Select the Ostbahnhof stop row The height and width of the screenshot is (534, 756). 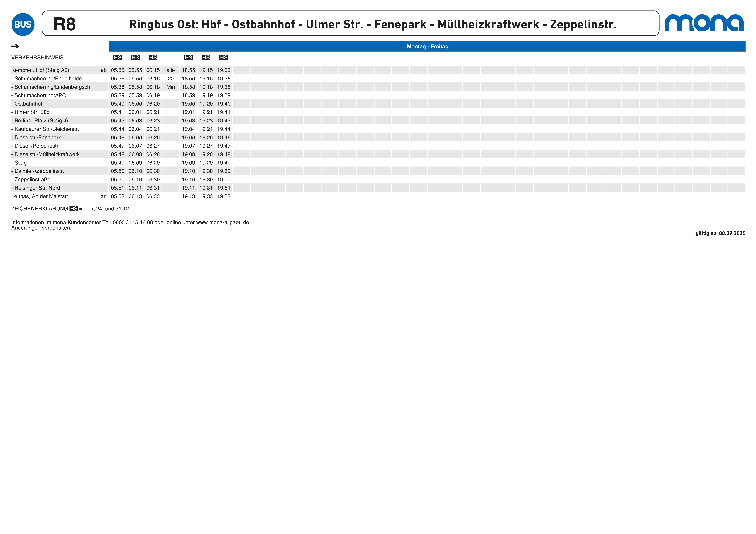28,104
